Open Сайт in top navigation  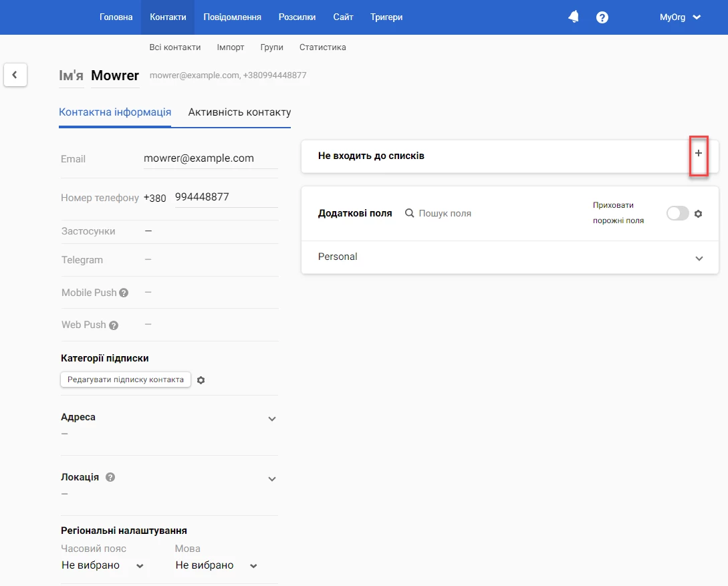343,17
